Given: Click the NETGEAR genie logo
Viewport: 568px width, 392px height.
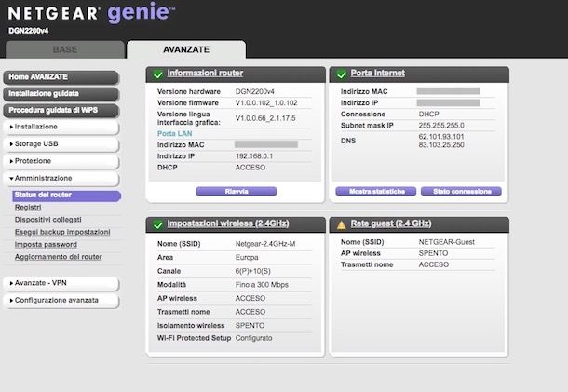Looking at the screenshot, I should pos(90,13).
